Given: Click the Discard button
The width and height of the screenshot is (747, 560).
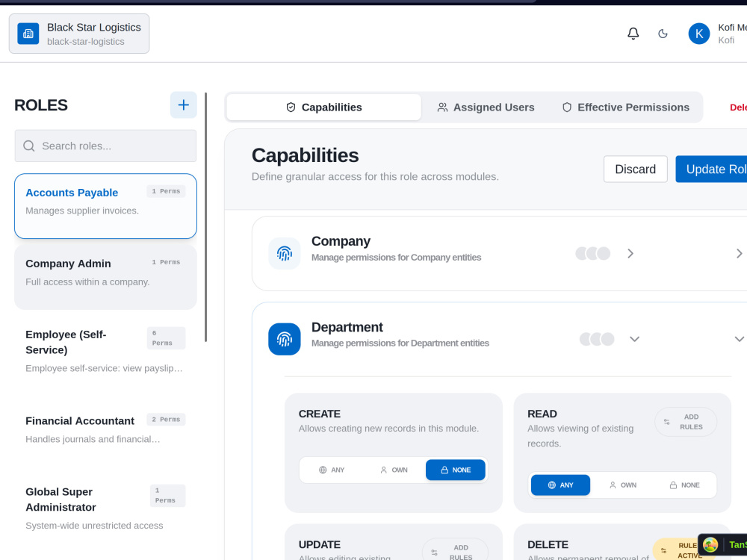Looking at the screenshot, I should click(x=636, y=169).
